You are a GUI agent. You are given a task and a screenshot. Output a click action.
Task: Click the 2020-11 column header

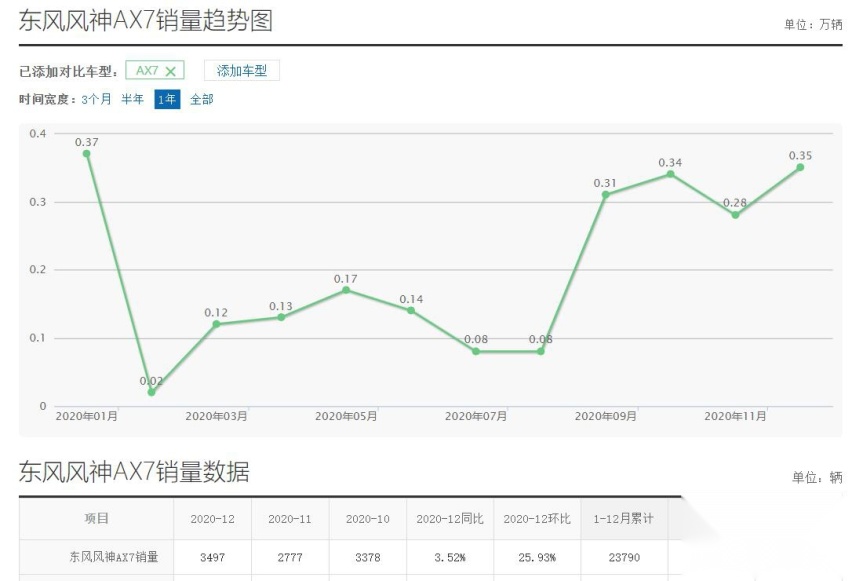(x=290, y=519)
